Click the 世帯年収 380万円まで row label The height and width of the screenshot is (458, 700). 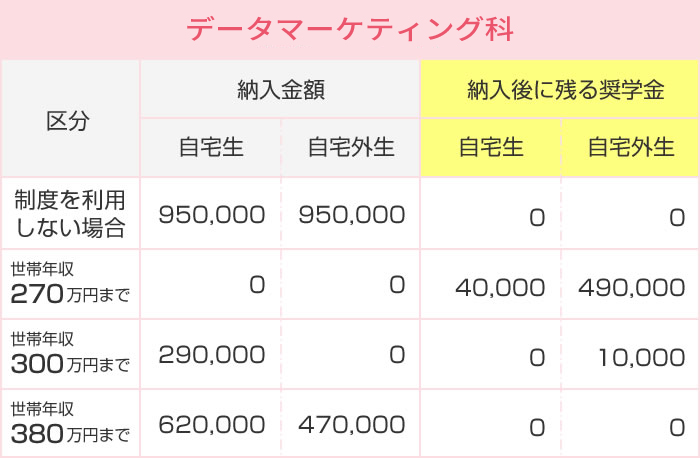point(71,423)
